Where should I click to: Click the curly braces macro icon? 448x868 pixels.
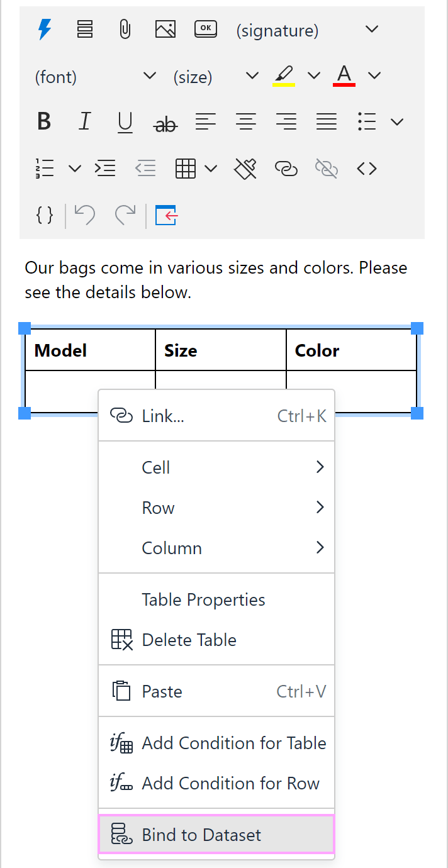coord(45,215)
